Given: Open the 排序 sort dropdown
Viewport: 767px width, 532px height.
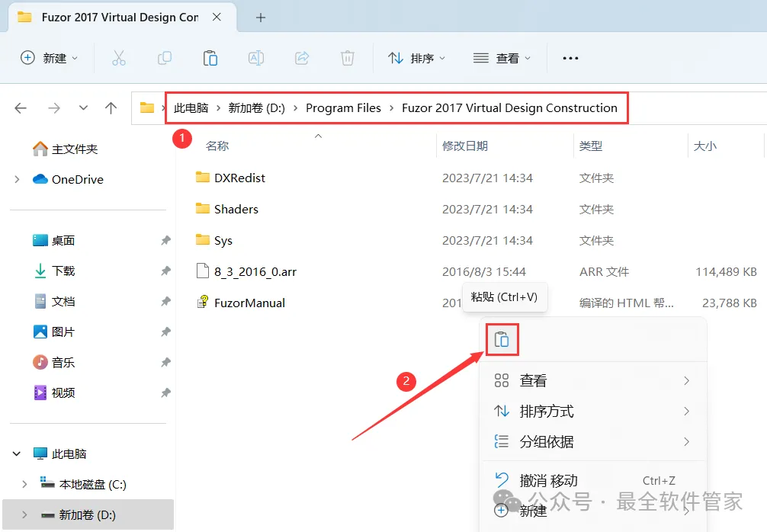Looking at the screenshot, I should coord(416,58).
